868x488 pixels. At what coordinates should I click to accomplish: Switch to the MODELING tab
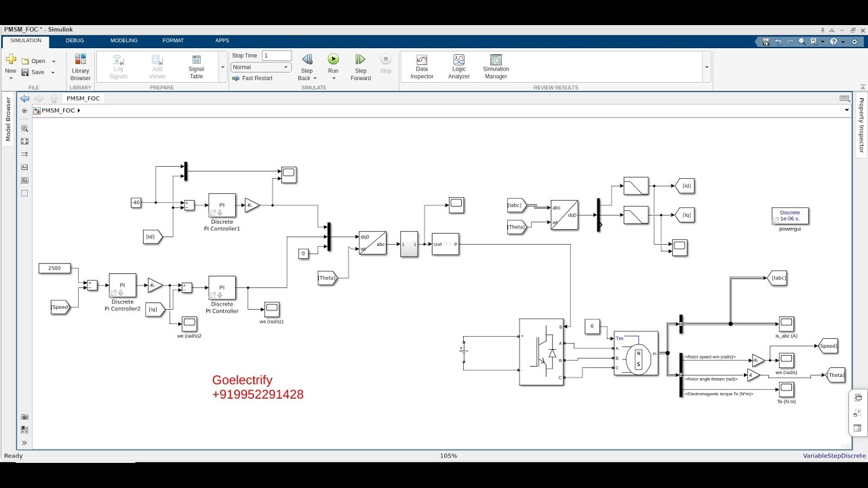tap(123, 41)
